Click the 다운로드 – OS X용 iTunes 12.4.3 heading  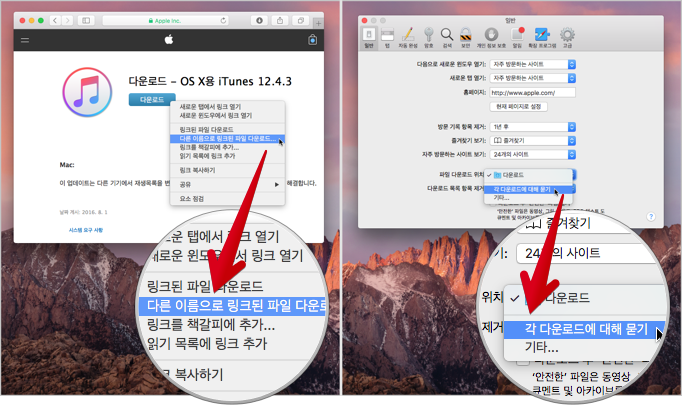click(x=210, y=81)
